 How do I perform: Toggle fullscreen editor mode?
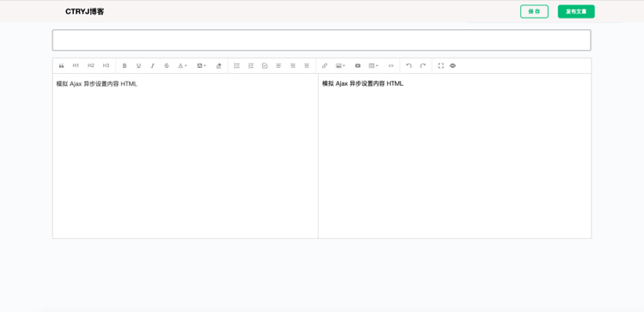click(x=440, y=66)
